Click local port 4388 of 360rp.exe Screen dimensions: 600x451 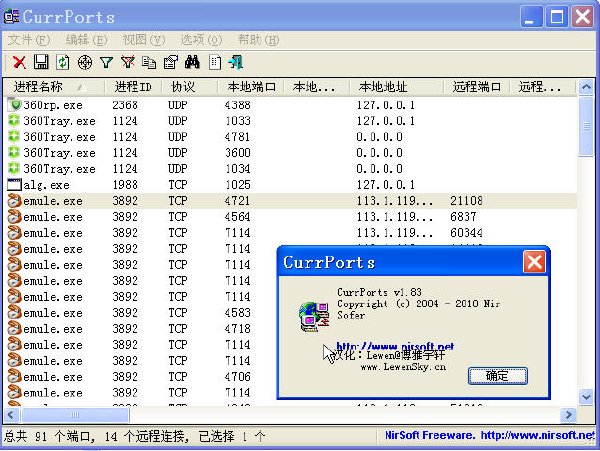coord(237,105)
